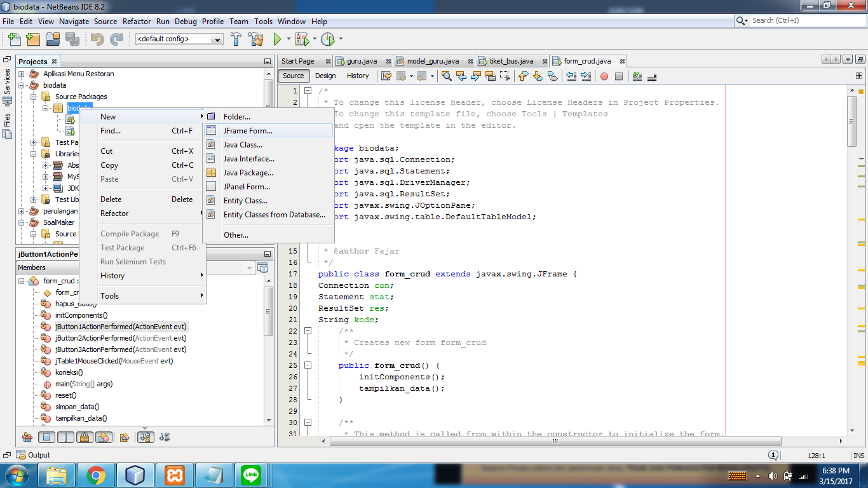Open the Refactor menu in the menu bar
868x488 pixels.
click(x=137, y=21)
